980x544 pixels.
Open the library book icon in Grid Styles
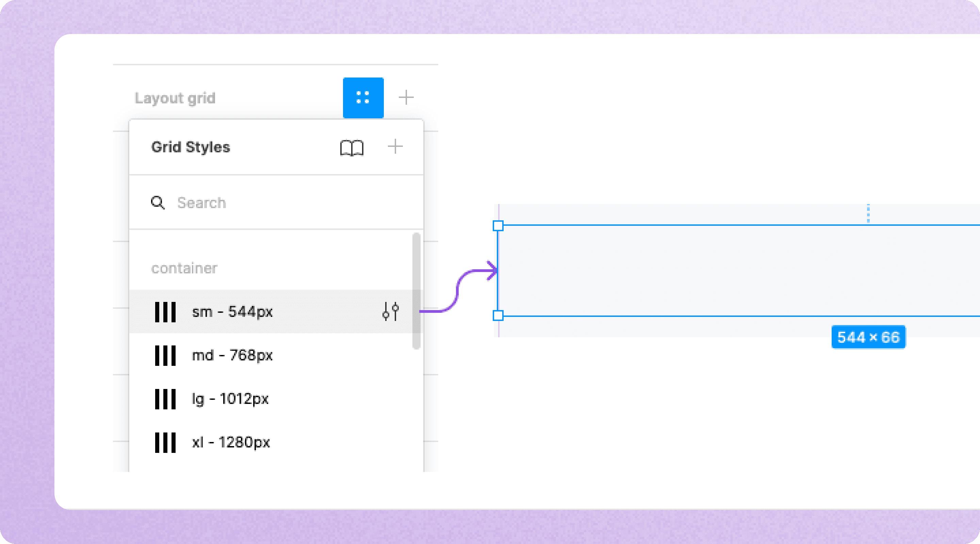[x=352, y=148]
